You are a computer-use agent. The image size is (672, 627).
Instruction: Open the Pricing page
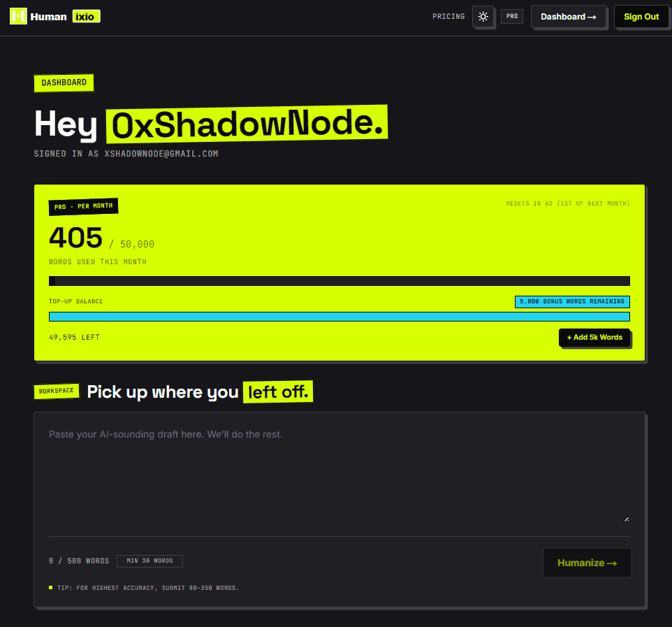click(x=448, y=16)
